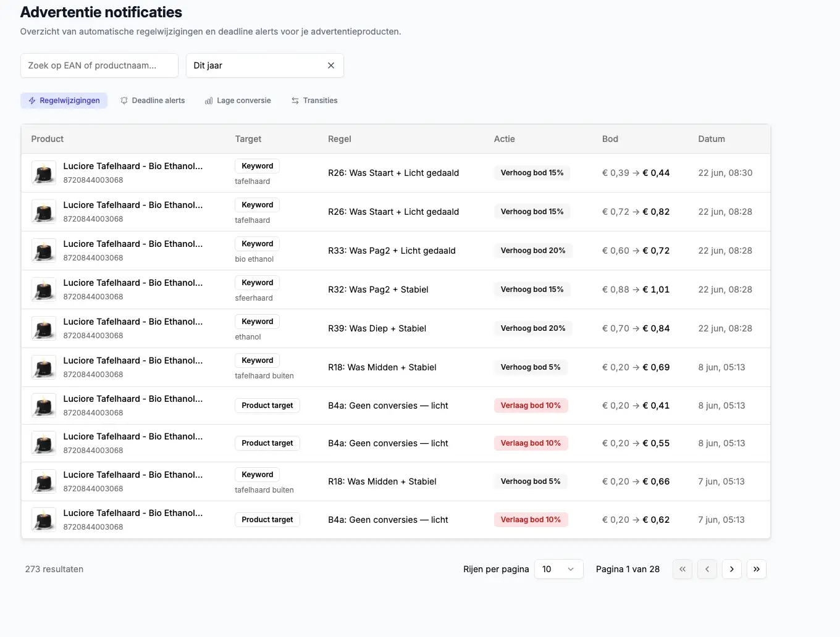Go to the first page
The image size is (840, 637).
(682, 569)
